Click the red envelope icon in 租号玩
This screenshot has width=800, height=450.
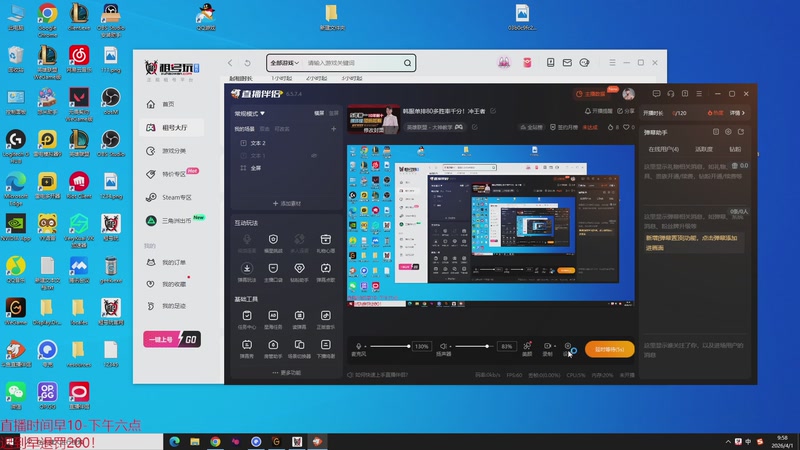tap(527, 62)
